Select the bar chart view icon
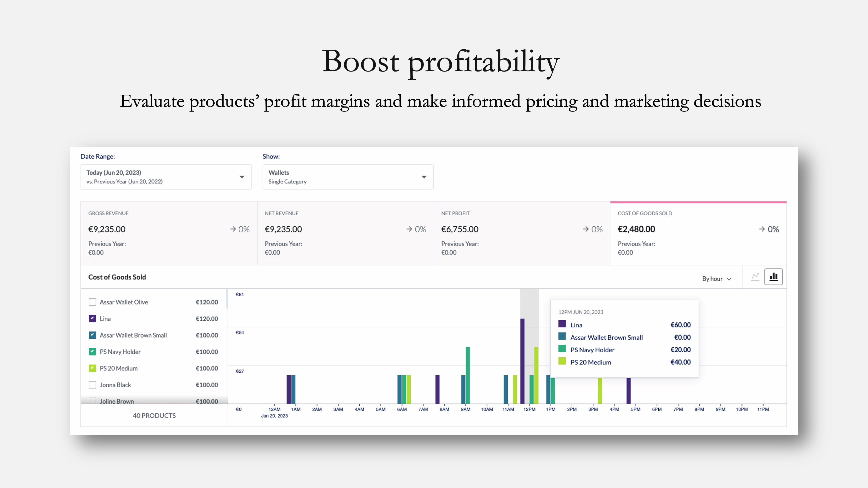 click(x=774, y=277)
